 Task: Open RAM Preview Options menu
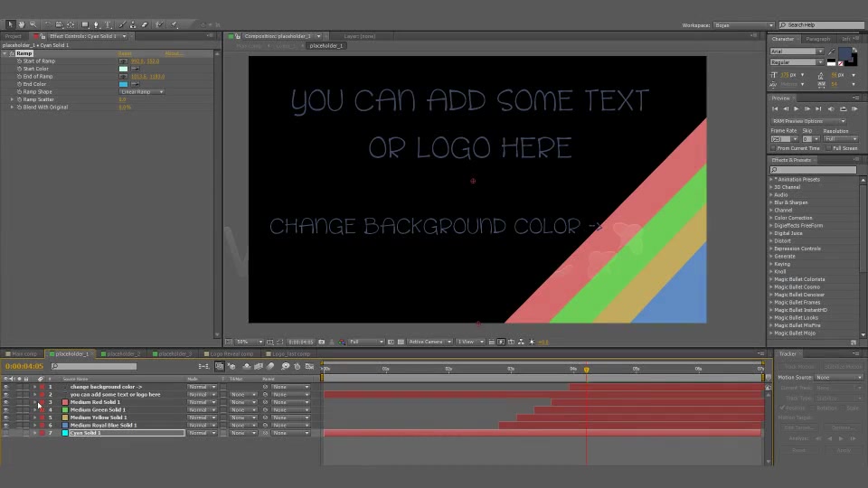coord(807,121)
